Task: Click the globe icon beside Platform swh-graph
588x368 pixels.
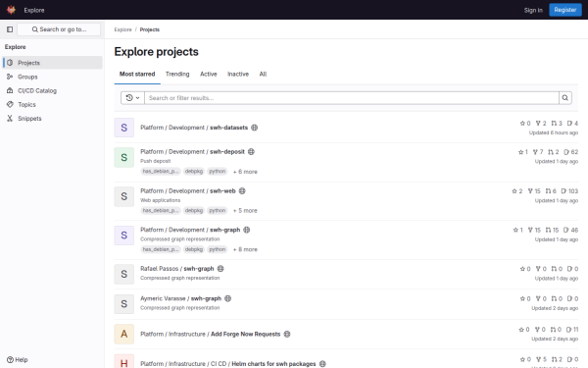Action: coord(246,230)
